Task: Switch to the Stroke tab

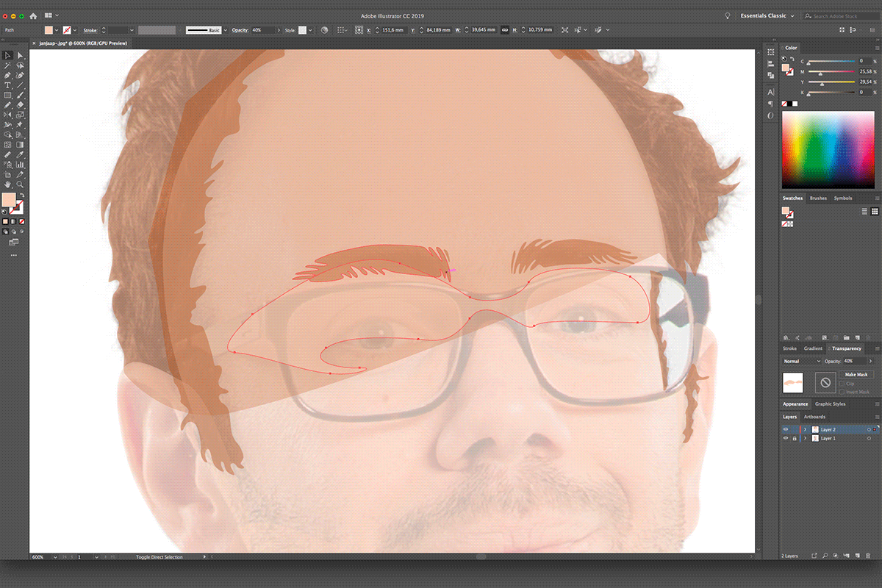Action: tap(789, 348)
